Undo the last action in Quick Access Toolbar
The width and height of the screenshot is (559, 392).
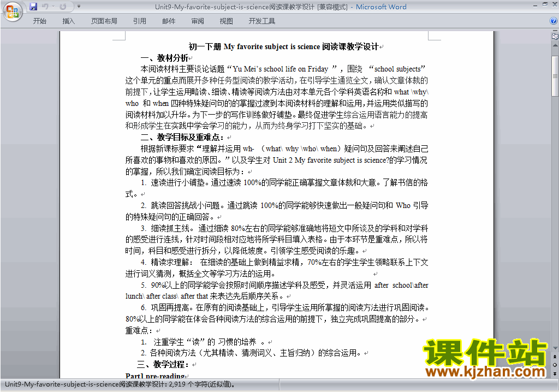[x=45, y=7]
